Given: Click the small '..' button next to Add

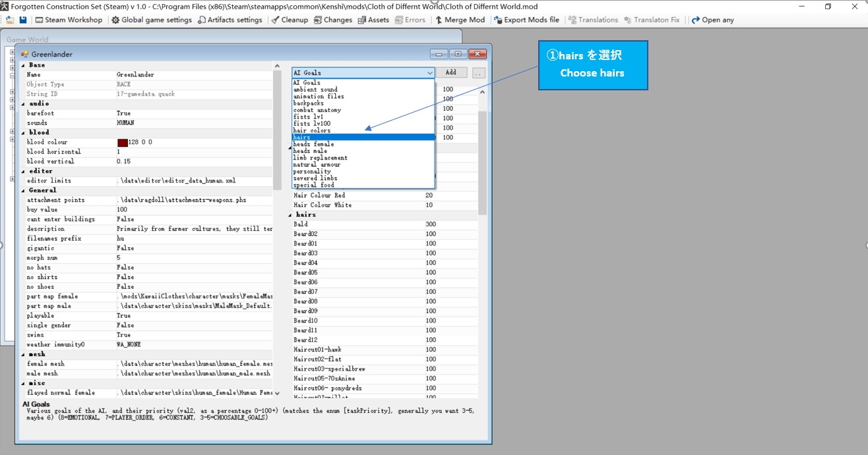Looking at the screenshot, I should coord(479,73).
